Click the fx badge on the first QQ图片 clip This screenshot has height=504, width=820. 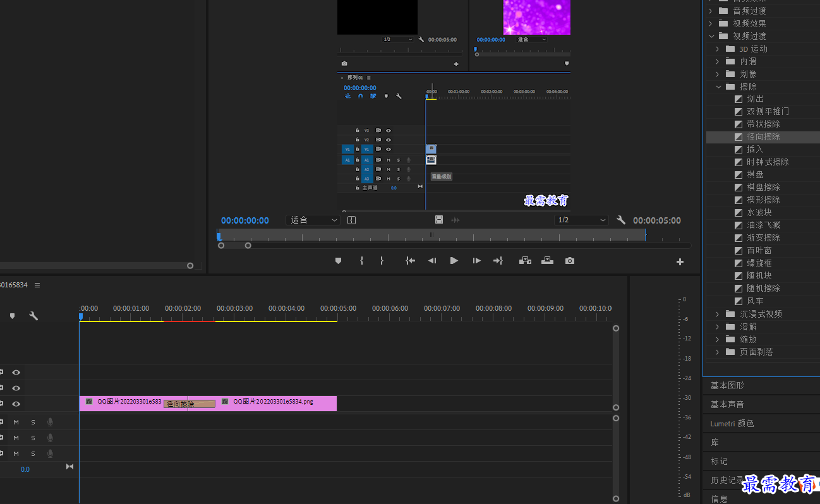tap(89, 401)
